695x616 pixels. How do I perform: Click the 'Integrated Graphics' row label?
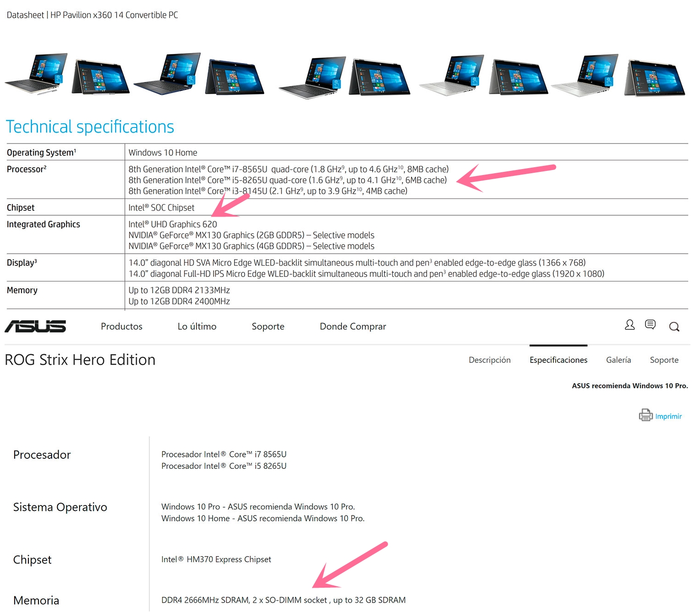[43, 224]
